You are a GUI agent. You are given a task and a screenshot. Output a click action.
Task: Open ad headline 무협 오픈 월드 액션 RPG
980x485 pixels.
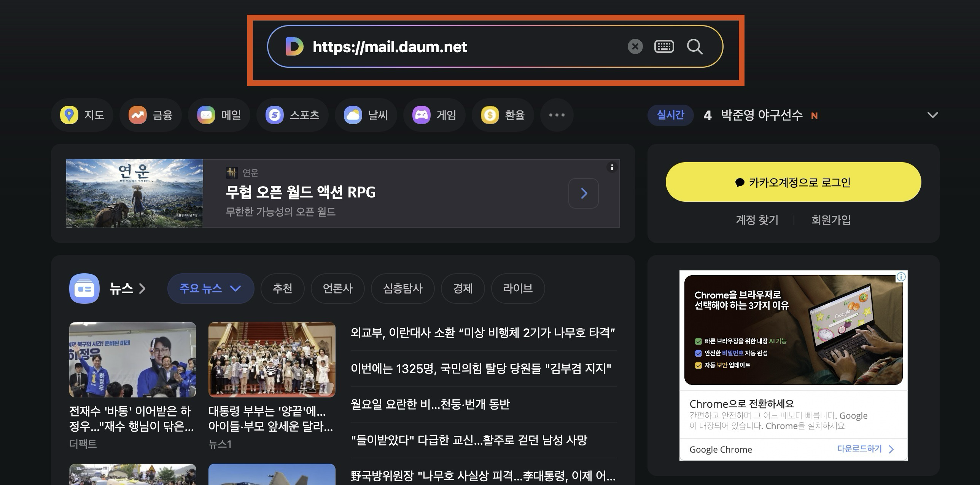301,192
